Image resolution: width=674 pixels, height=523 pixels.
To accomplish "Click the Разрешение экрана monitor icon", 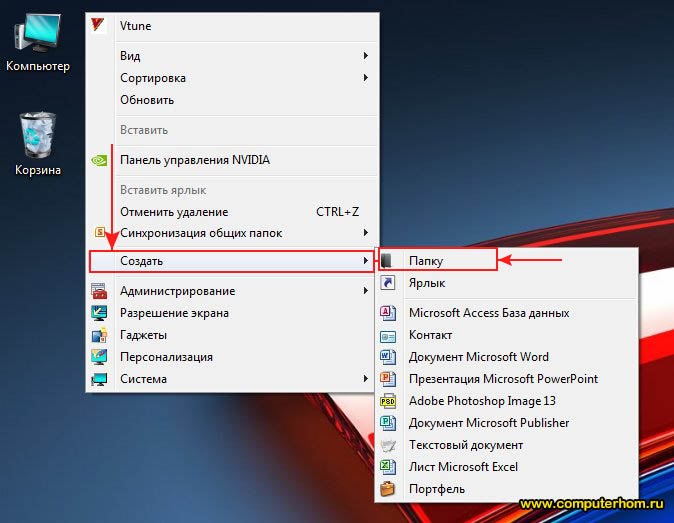I will click(x=99, y=313).
